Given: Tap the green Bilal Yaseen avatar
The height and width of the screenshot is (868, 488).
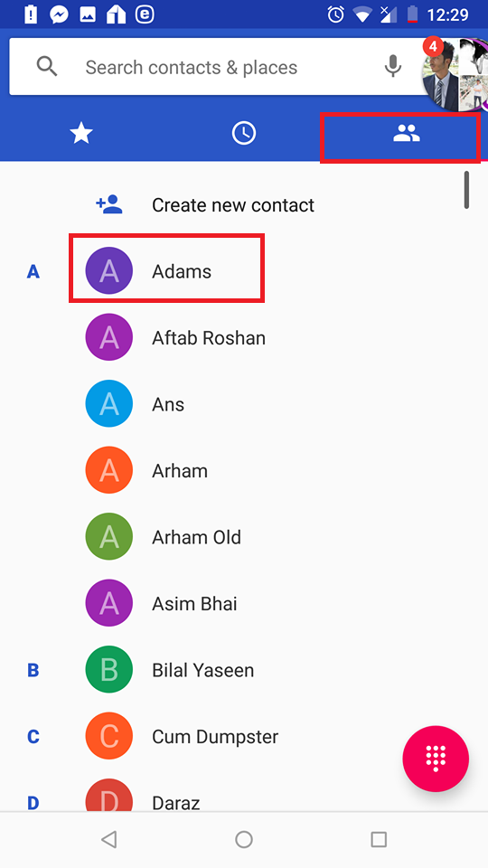Looking at the screenshot, I should tap(109, 670).
